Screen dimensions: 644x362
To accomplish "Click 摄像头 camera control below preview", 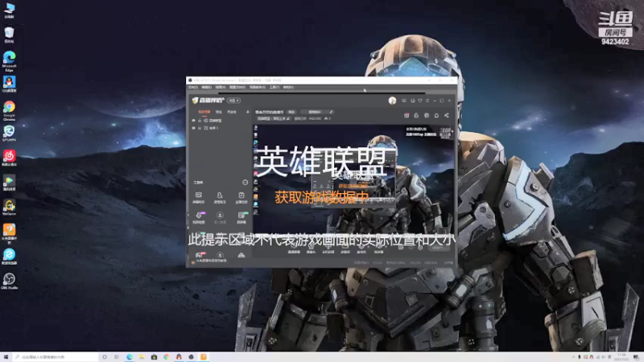I will 312,249.
